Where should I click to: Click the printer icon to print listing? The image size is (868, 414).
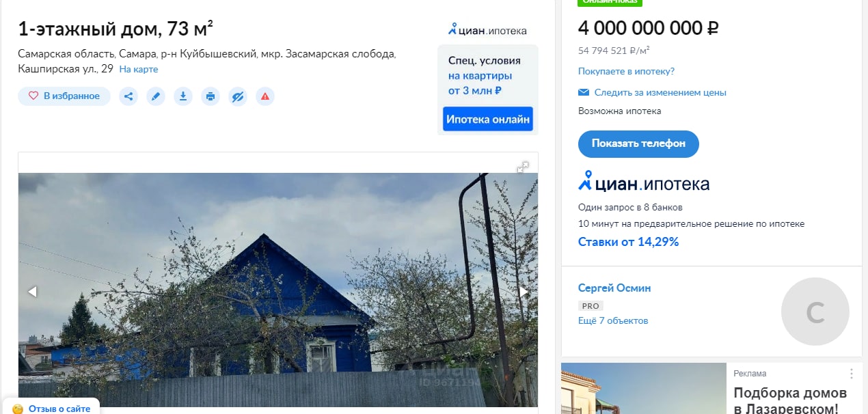tap(211, 96)
